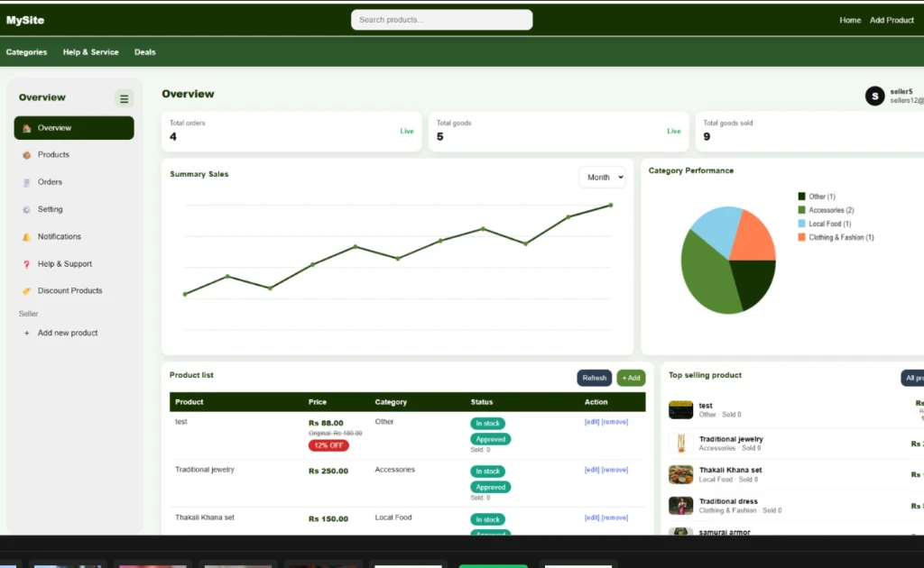Screen dimensions: 924x568
Task: Click the Overview house icon in sidebar
Action: pyautogui.click(x=26, y=128)
